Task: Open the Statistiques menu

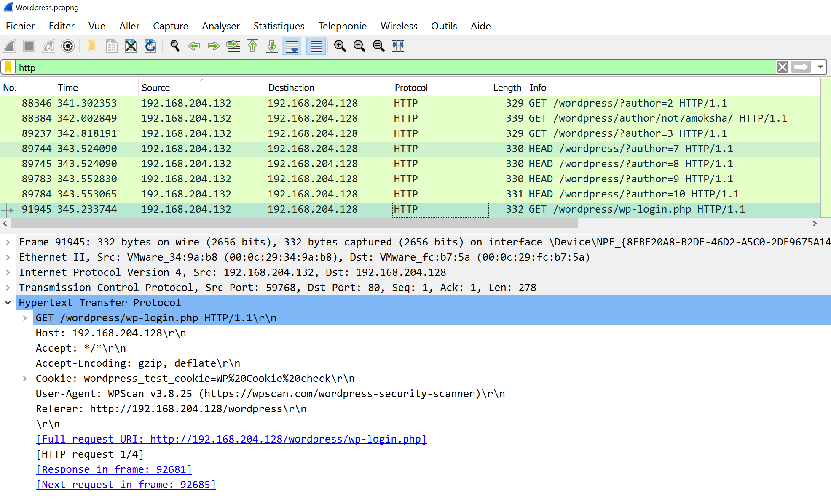Action: (x=279, y=26)
